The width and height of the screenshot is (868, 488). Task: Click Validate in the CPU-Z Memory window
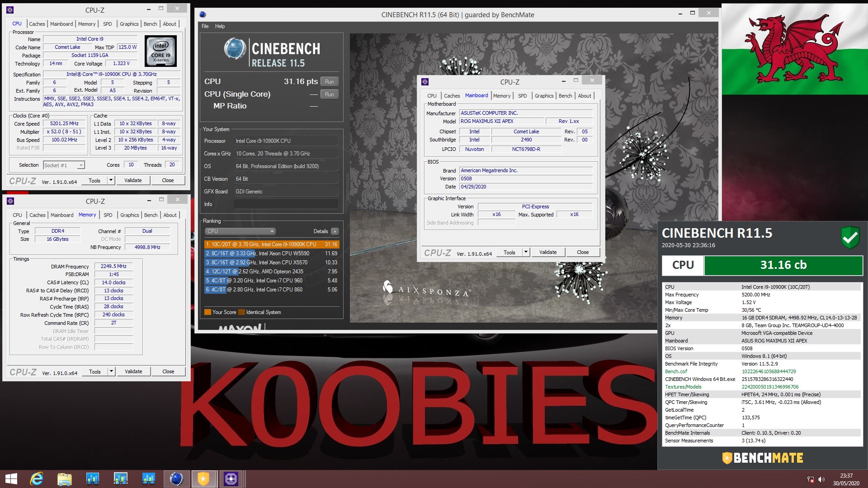(133, 371)
